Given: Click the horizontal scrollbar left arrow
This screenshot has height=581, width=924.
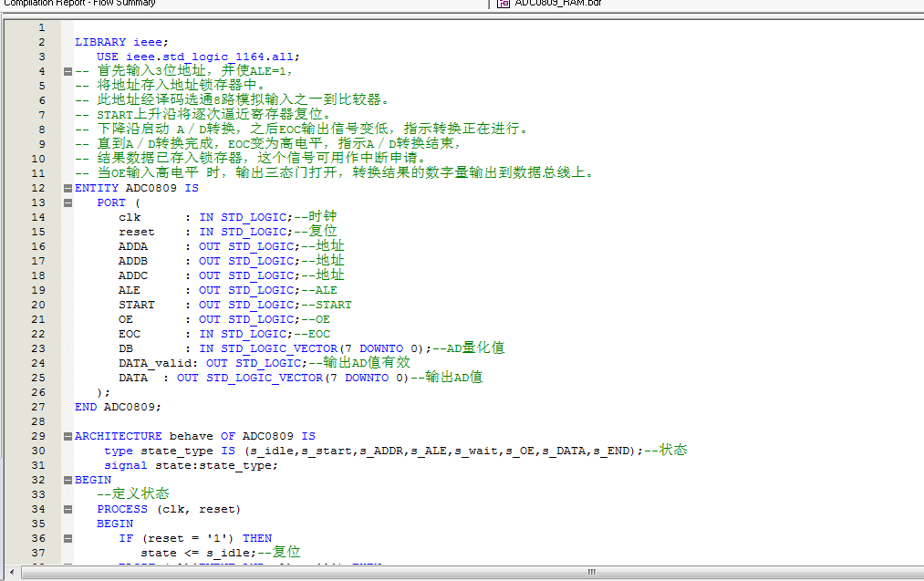Looking at the screenshot, I should tap(12, 572).
